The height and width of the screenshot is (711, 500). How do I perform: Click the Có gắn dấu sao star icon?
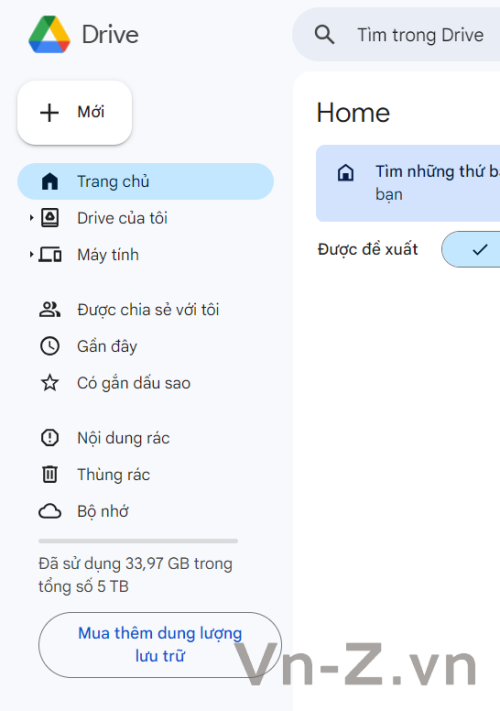pos(49,383)
